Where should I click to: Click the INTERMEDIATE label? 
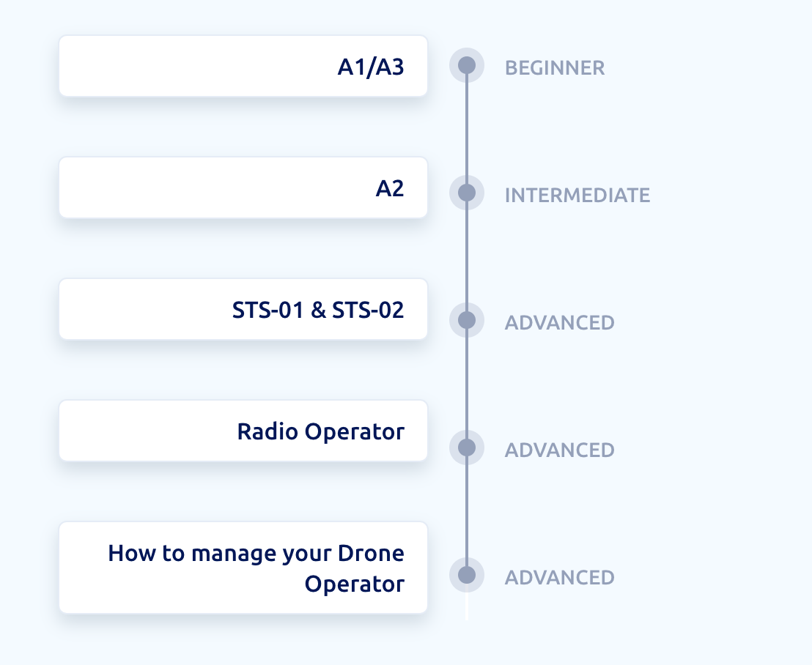click(x=577, y=196)
